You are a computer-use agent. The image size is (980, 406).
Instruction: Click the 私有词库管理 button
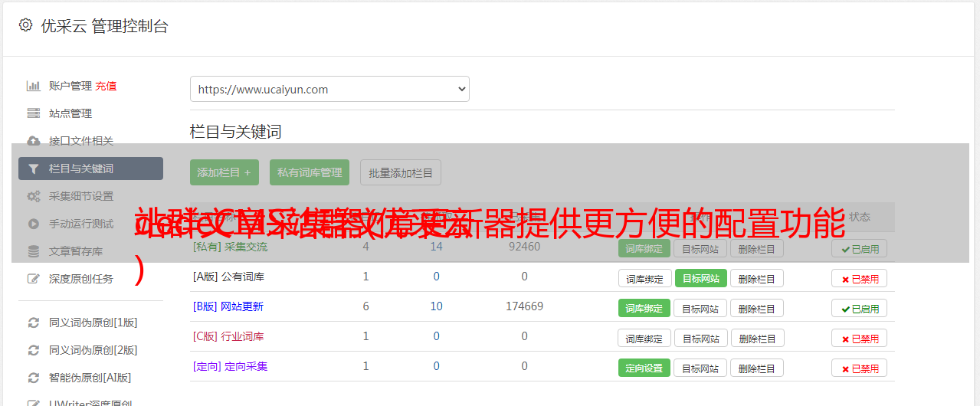(310, 172)
